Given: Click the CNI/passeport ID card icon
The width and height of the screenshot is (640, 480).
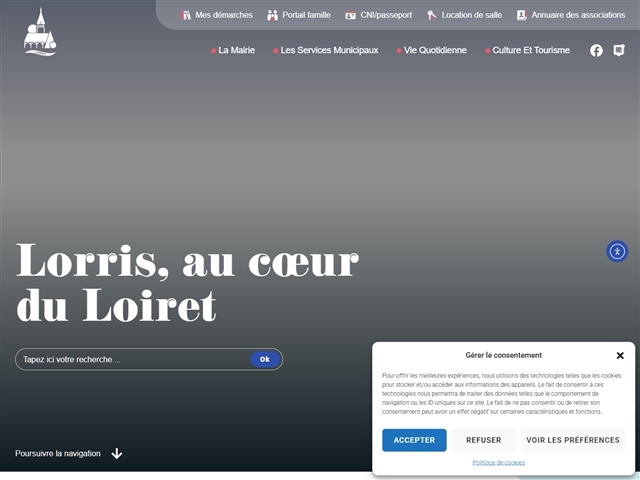Looking at the screenshot, I should 350,16.
